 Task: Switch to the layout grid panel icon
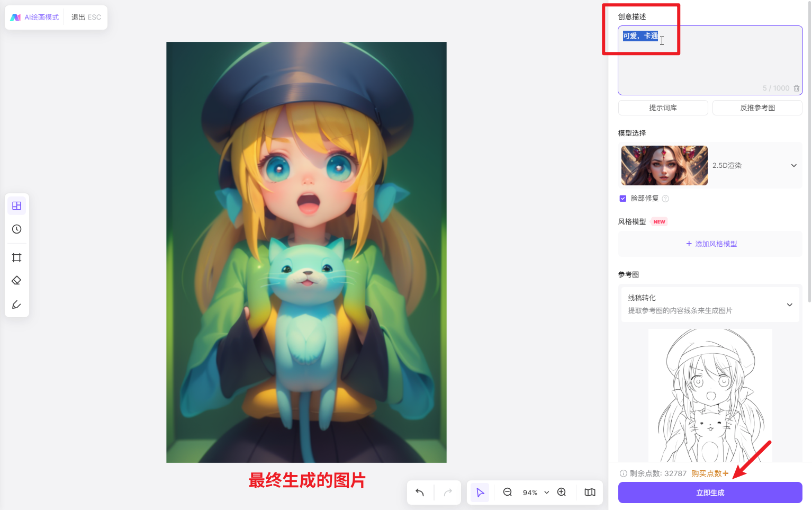(16, 205)
